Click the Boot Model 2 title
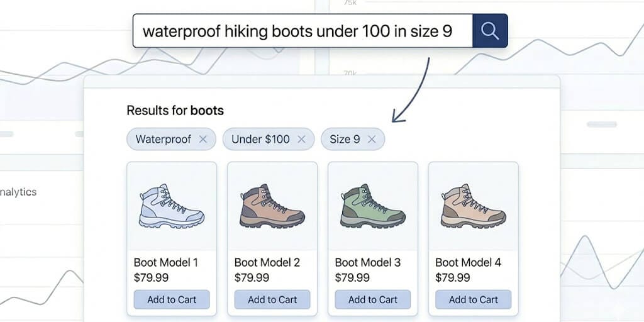This screenshot has width=644, height=322. [267, 262]
